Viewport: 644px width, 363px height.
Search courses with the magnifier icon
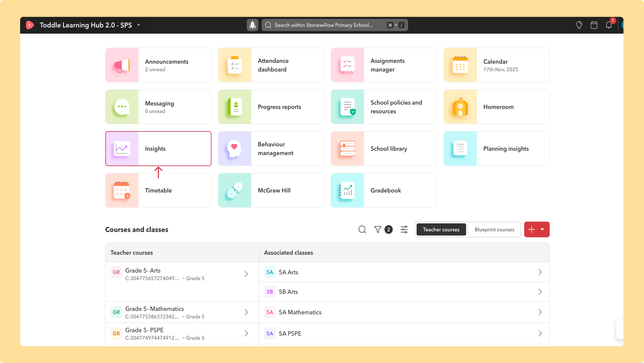pyautogui.click(x=362, y=229)
